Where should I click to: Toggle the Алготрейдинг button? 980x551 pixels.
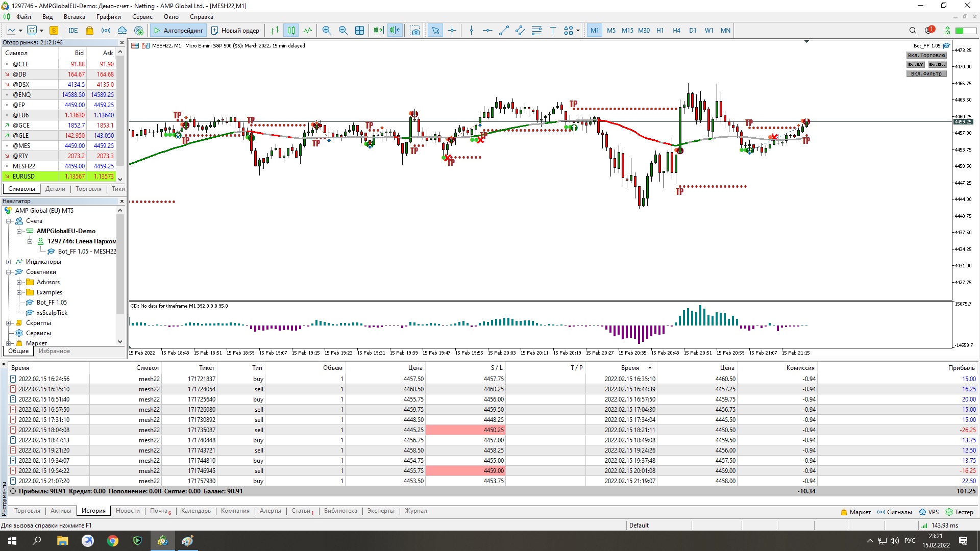pos(178,31)
